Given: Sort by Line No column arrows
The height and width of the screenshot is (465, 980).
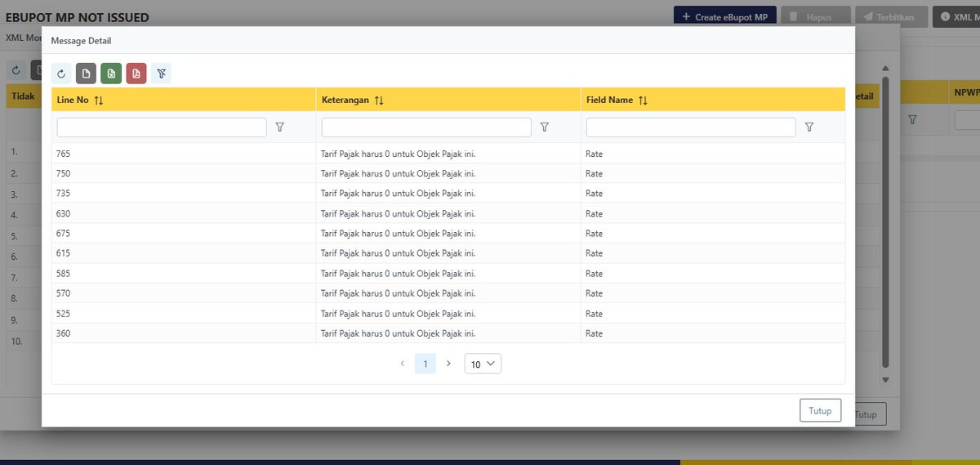Looking at the screenshot, I should click(x=99, y=100).
